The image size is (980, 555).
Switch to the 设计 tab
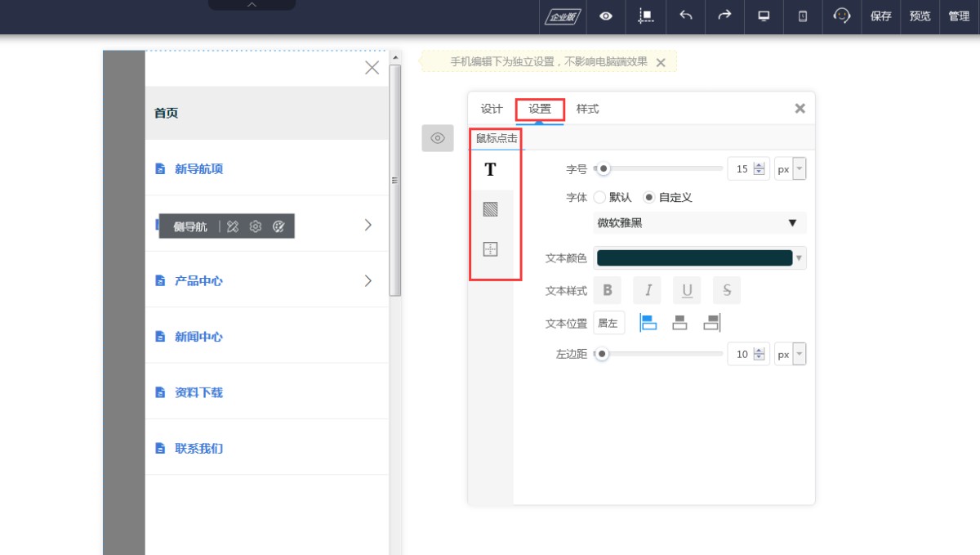(x=492, y=109)
